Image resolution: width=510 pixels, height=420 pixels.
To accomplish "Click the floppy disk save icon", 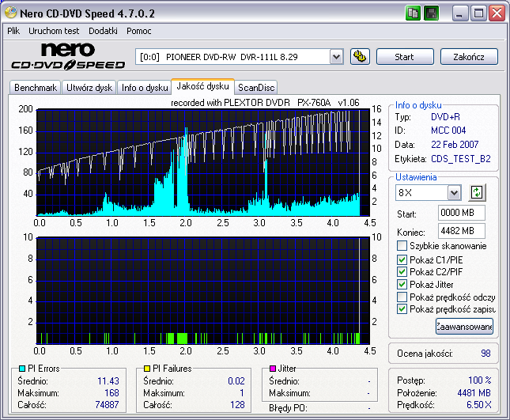I will point(431,13).
